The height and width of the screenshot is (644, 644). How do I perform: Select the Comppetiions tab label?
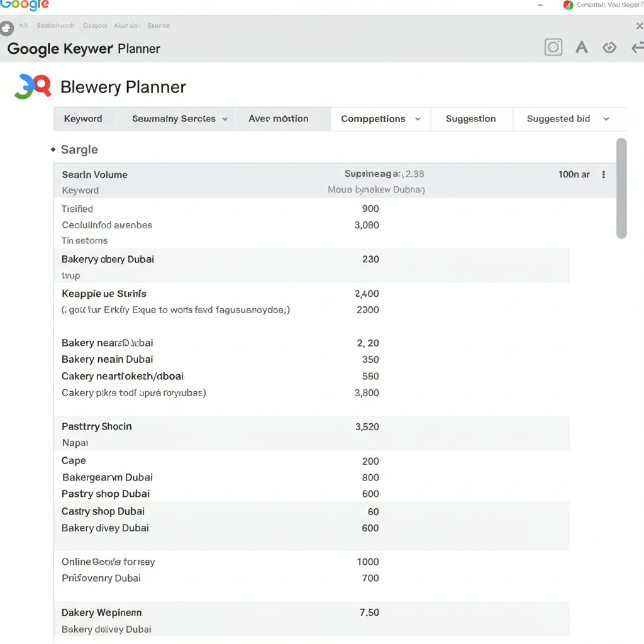tap(373, 119)
